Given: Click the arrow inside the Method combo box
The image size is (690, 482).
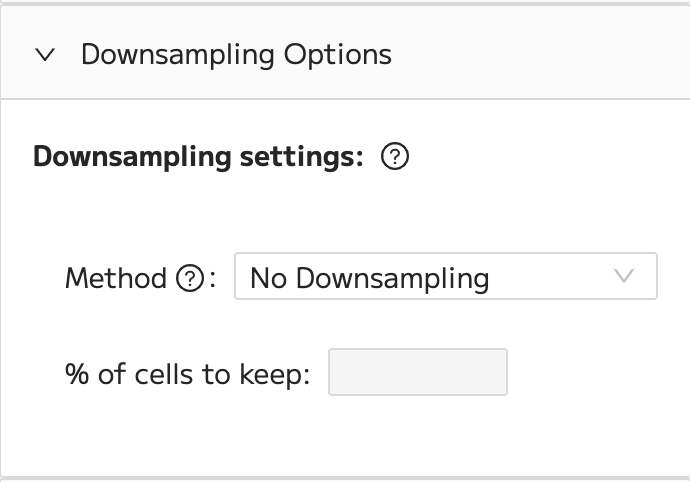Looking at the screenshot, I should click(624, 276).
